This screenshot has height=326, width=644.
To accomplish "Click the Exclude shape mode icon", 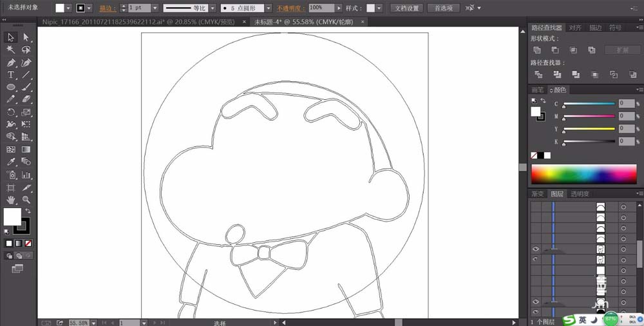I will 592,50.
